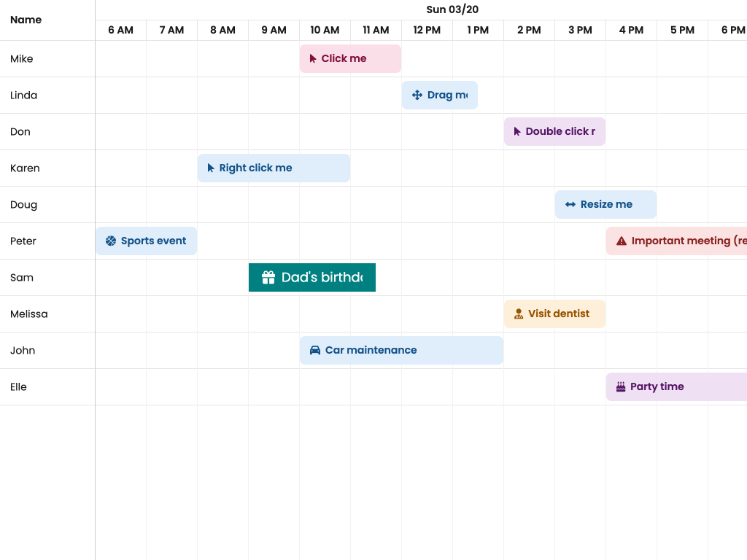Click the cursor icon on Double click event
The image size is (747, 560).
click(x=517, y=132)
